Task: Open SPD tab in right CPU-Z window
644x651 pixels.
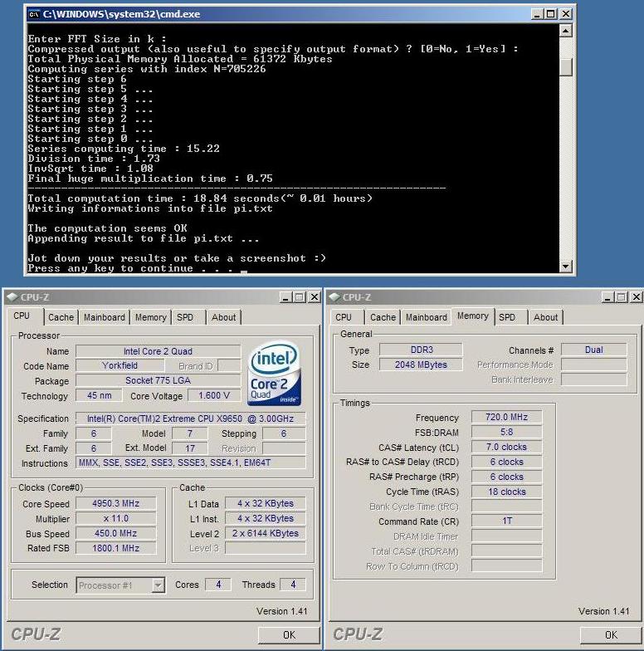Action: click(507, 317)
